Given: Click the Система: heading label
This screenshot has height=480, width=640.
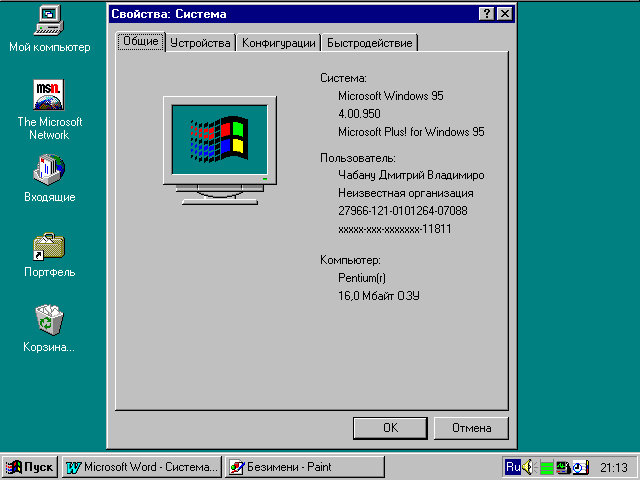Looking at the screenshot, I should (343, 78).
